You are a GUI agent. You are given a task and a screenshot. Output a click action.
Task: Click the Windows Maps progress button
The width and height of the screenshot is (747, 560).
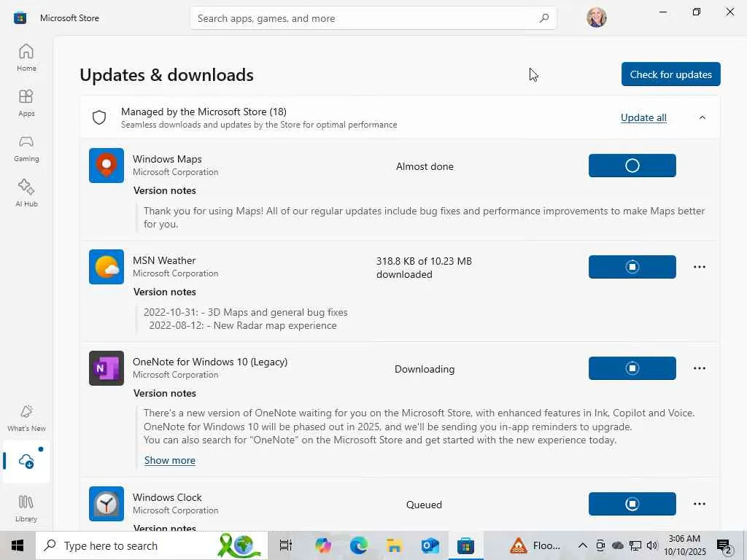[632, 166]
